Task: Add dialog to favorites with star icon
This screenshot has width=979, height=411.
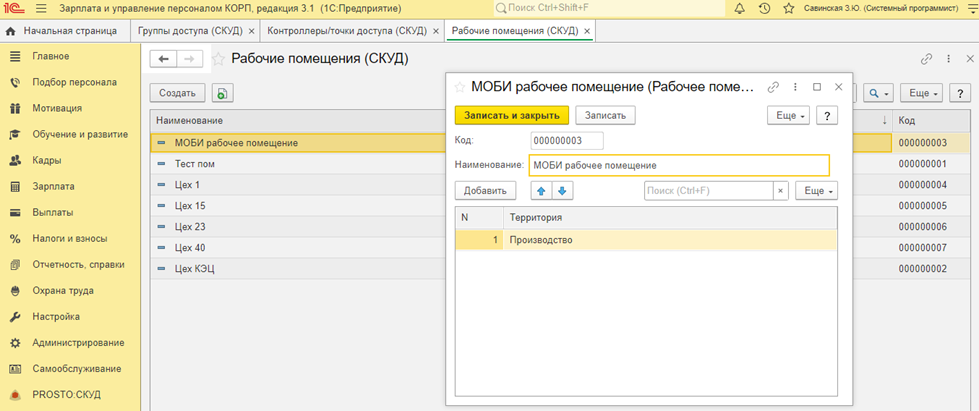Action: click(460, 87)
